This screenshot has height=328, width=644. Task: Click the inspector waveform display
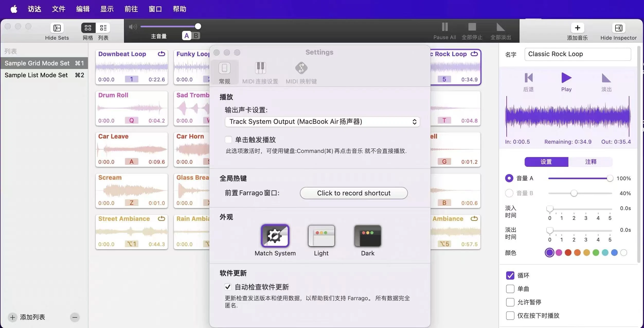click(568, 116)
